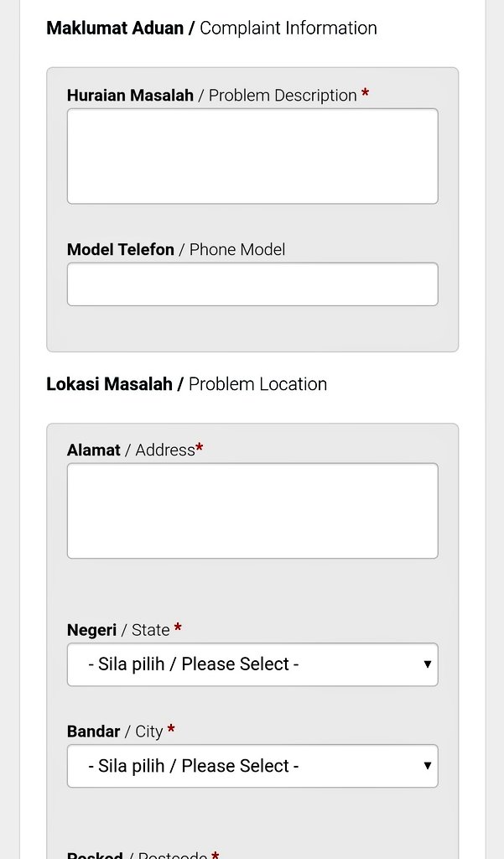Click the arrow on the State select box
504x859 pixels.
[427, 664]
